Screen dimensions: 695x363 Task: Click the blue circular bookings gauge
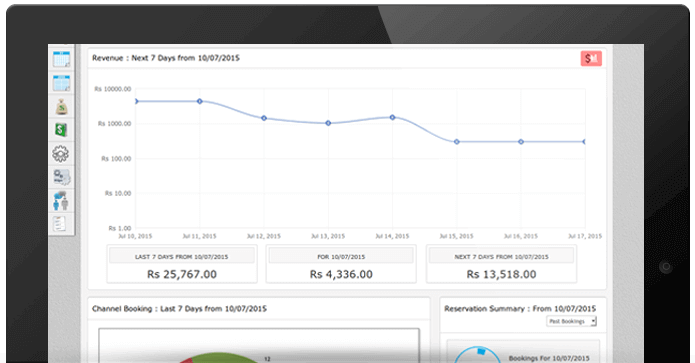tap(478, 355)
